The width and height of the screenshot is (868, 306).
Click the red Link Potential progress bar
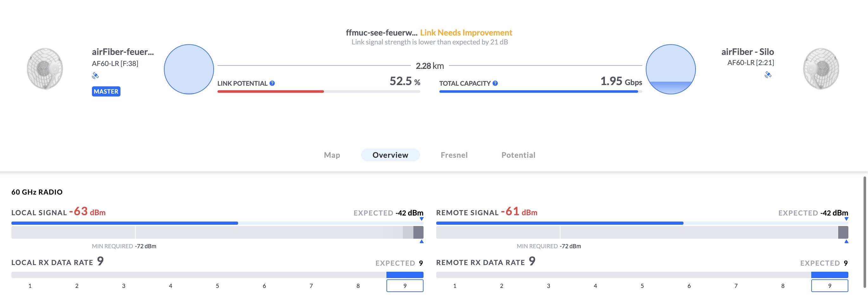(270, 91)
